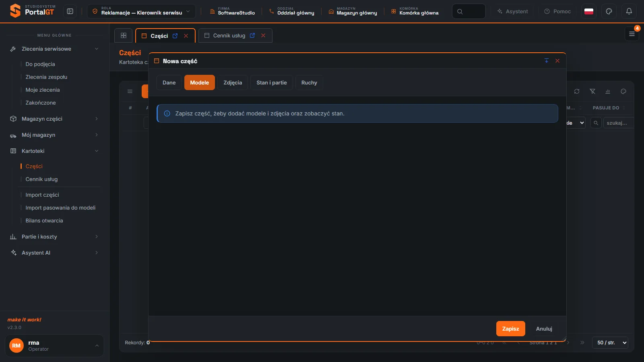The height and width of the screenshot is (362, 644).
Task: Open the notifications bell
Action: point(629,11)
